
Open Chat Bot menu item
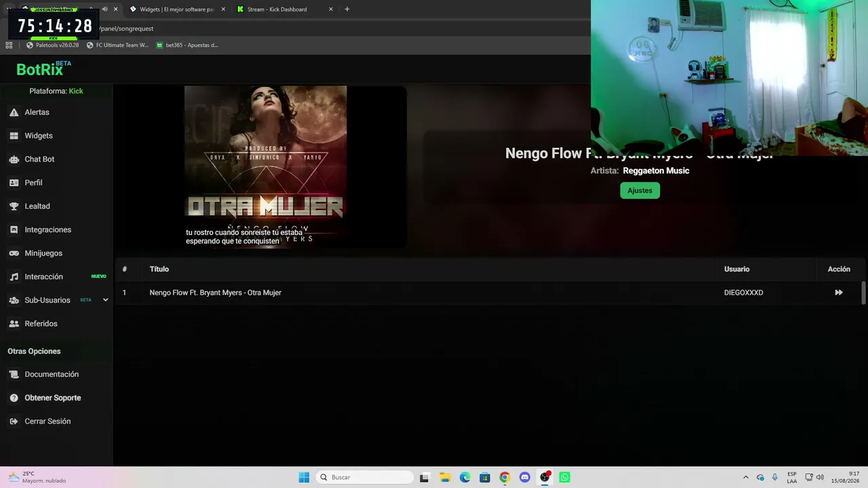click(39, 159)
